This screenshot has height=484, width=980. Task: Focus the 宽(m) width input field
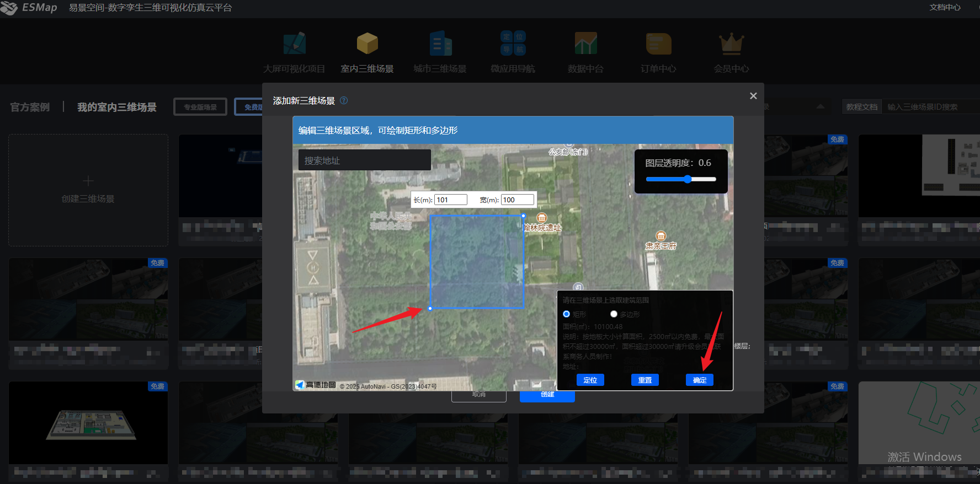pos(518,200)
